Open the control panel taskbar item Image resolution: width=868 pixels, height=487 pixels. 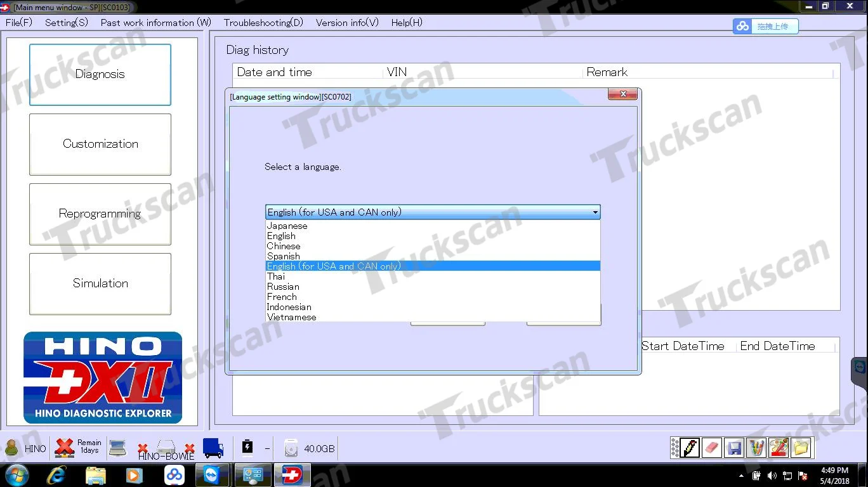click(253, 475)
